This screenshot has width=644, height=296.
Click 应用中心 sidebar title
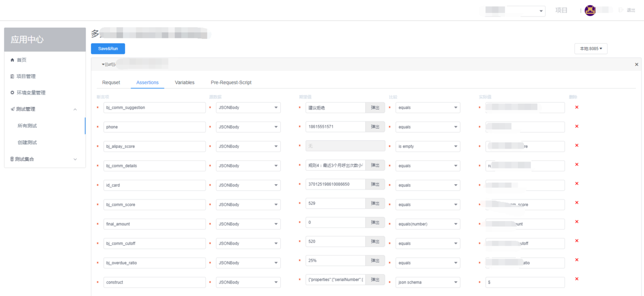point(28,39)
